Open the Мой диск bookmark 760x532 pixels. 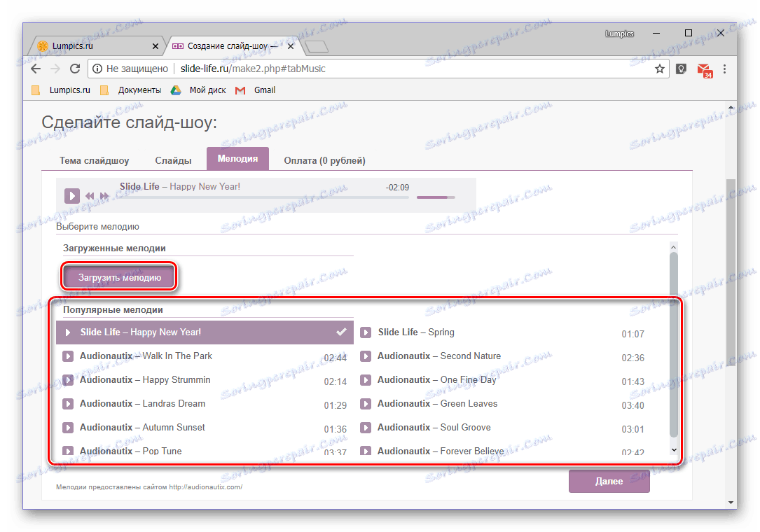click(x=199, y=90)
